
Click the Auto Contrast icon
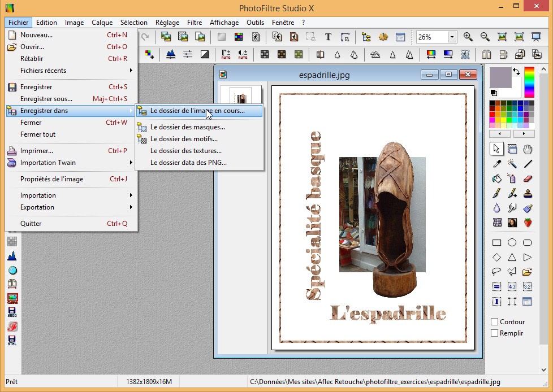(243, 54)
